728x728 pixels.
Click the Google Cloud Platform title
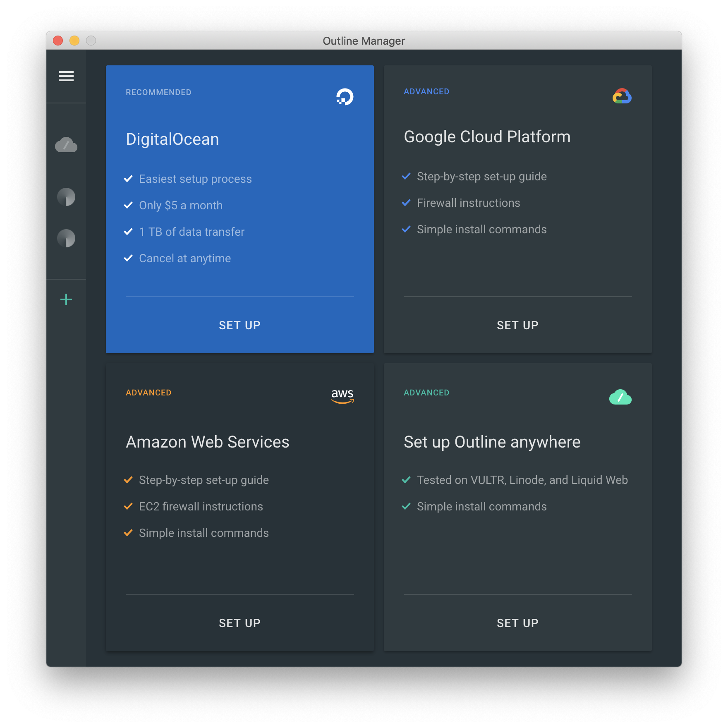pyautogui.click(x=487, y=137)
